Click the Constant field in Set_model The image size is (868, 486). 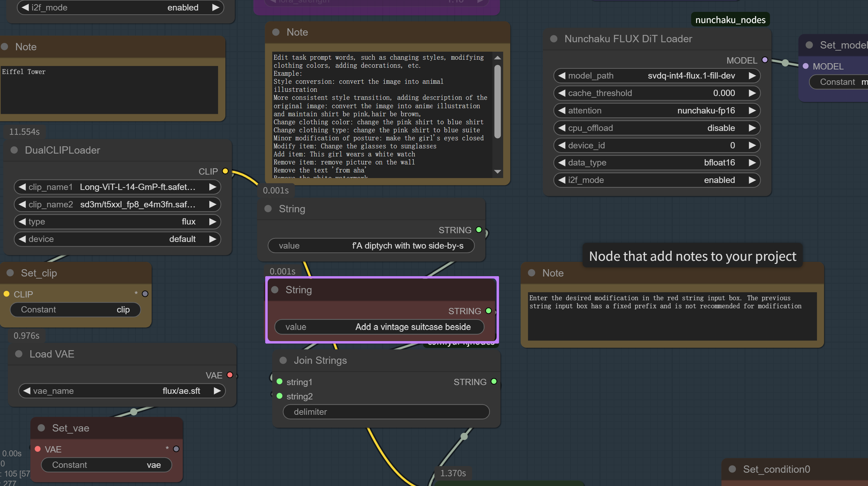(x=839, y=82)
